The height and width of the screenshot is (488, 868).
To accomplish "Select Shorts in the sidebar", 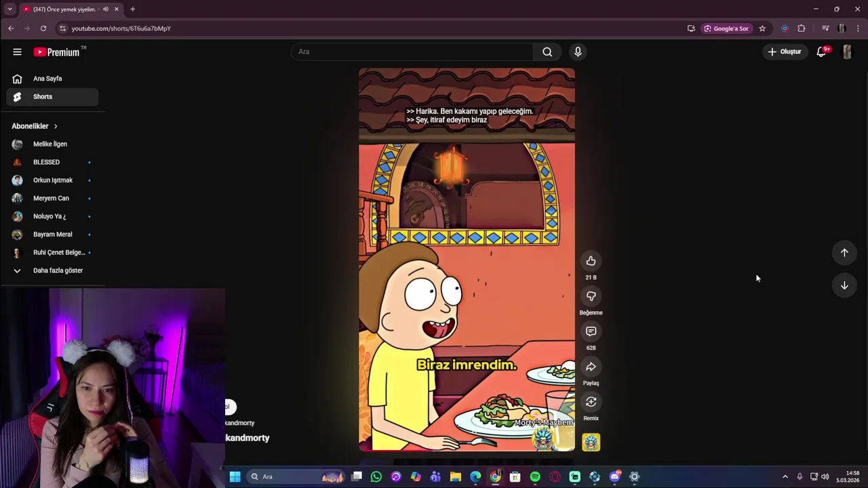I will 52,97.
